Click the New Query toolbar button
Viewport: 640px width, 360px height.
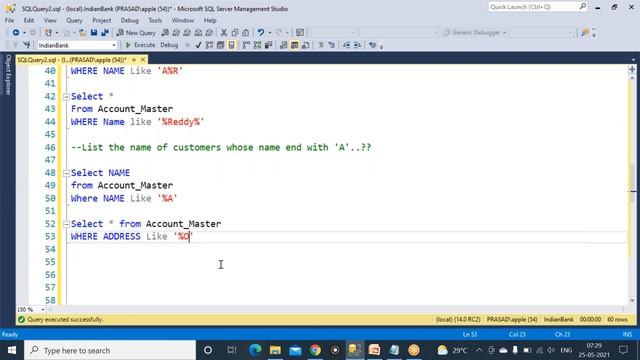(x=136, y=33)
